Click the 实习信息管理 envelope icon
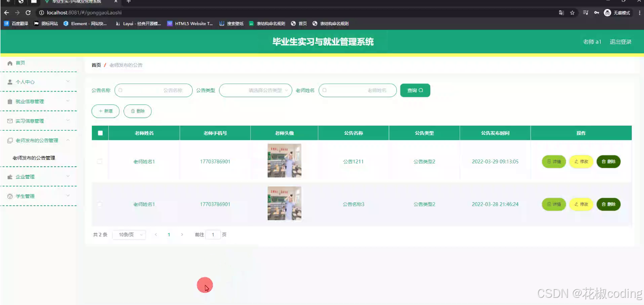The width and height of the screenshot is (644, 305). pos(9,120)
